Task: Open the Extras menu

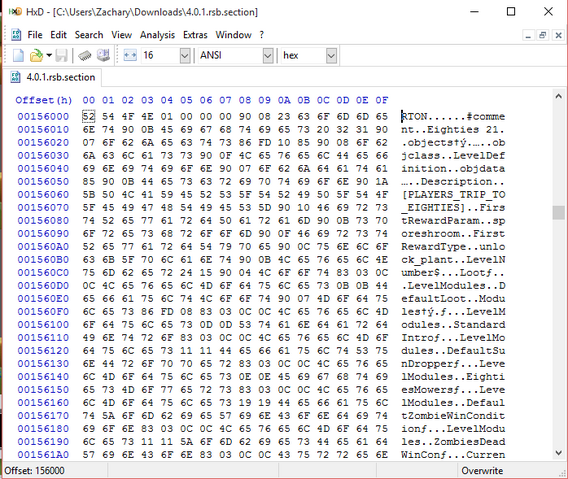Action: point(195,35)
